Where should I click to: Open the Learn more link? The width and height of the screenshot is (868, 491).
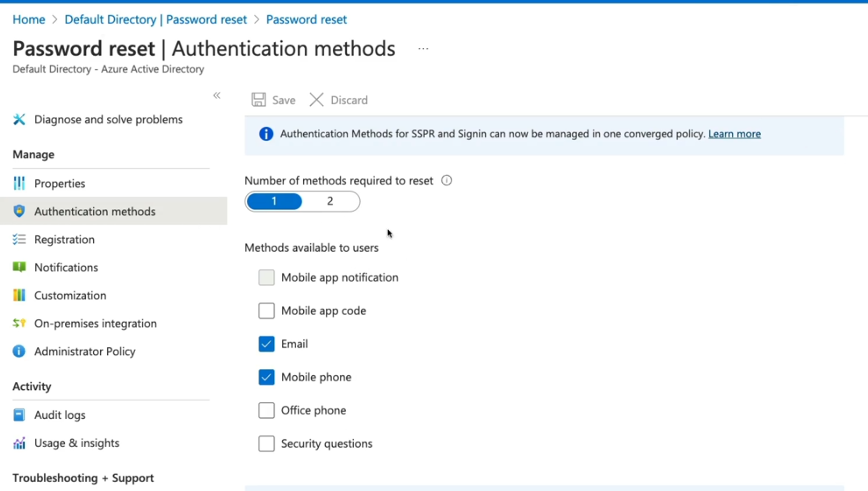tap(734, 134)
